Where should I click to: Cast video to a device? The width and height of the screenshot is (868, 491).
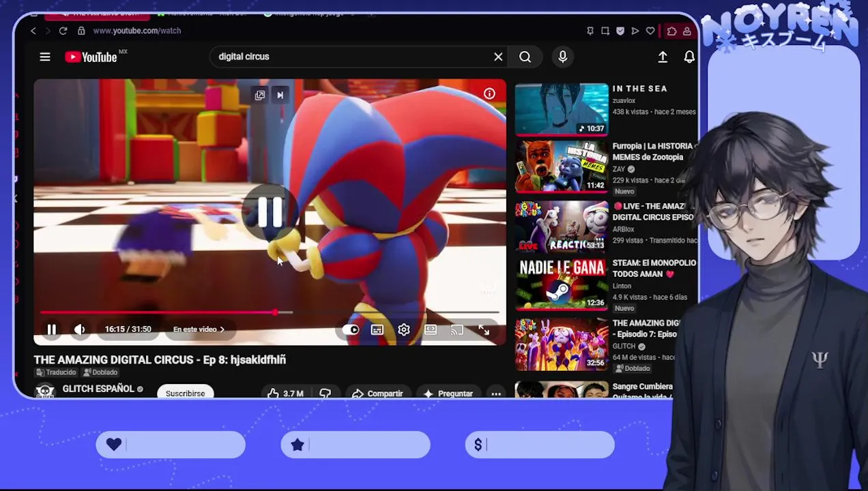(457, 330)
